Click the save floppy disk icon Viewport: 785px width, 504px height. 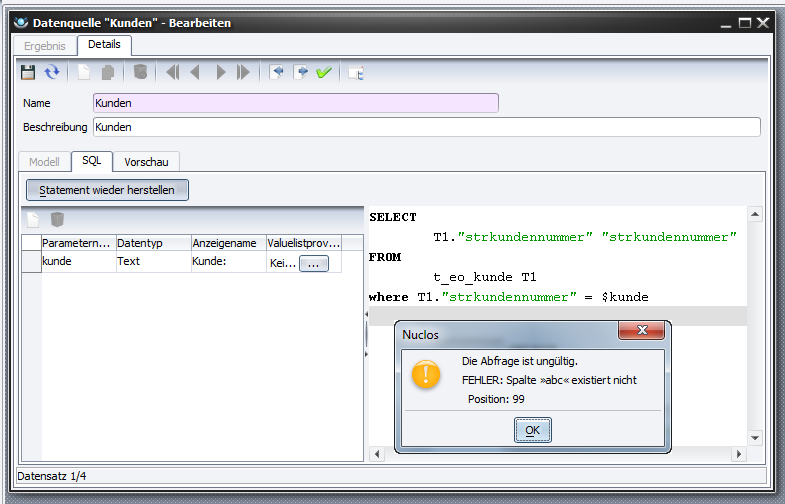[28, 73]
